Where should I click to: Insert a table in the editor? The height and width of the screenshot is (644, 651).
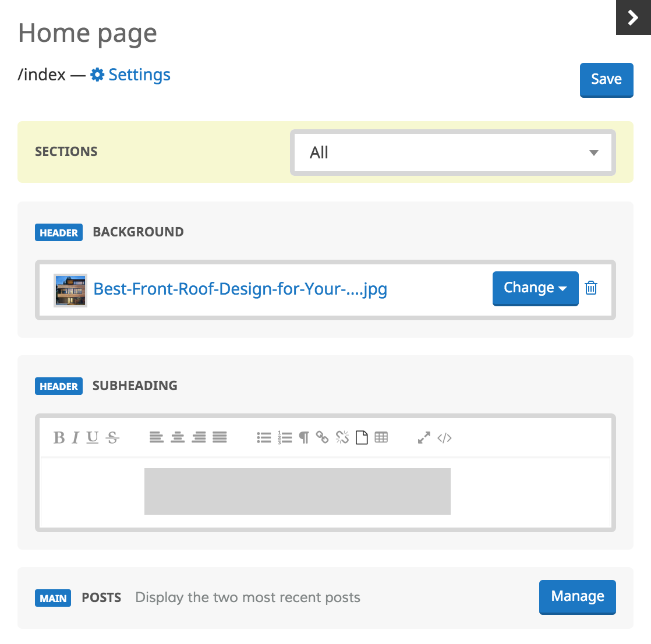[x=381, y=438]
